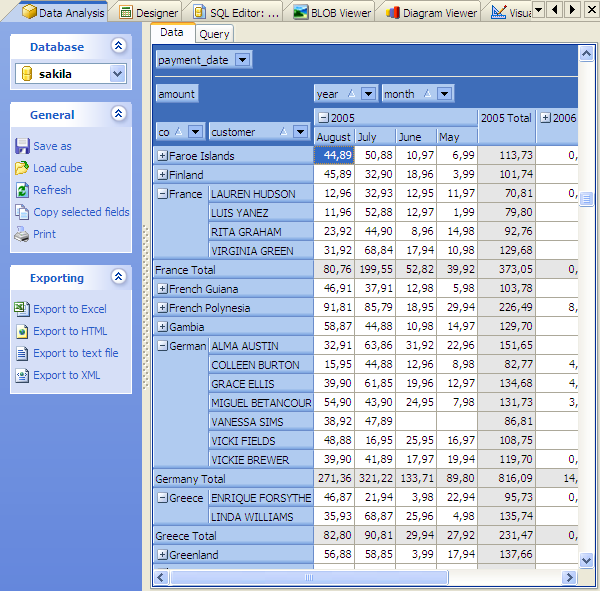
Task: Select the 2005 Total column header
Action: coord(506,126)
